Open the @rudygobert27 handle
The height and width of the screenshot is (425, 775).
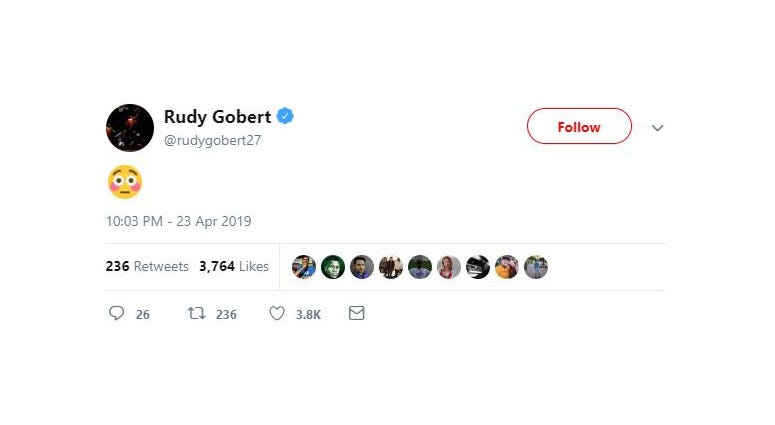213,140
